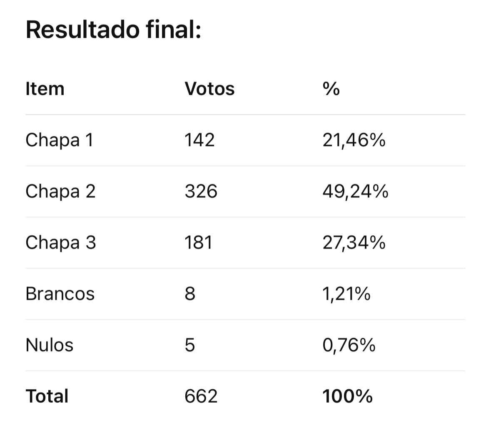Select the "Nulos" row label
Screen dimensions: 491x448
coord(49,345)
